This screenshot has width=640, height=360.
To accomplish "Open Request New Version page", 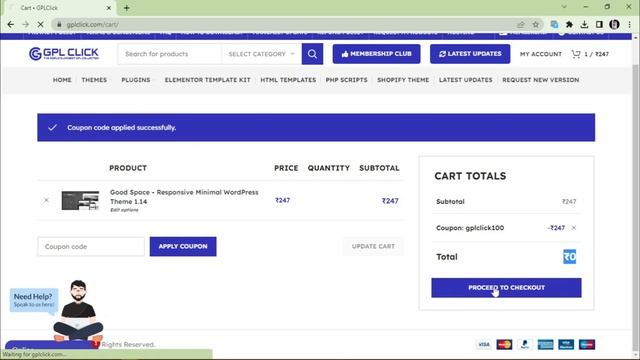I will (x=541, y=80).
